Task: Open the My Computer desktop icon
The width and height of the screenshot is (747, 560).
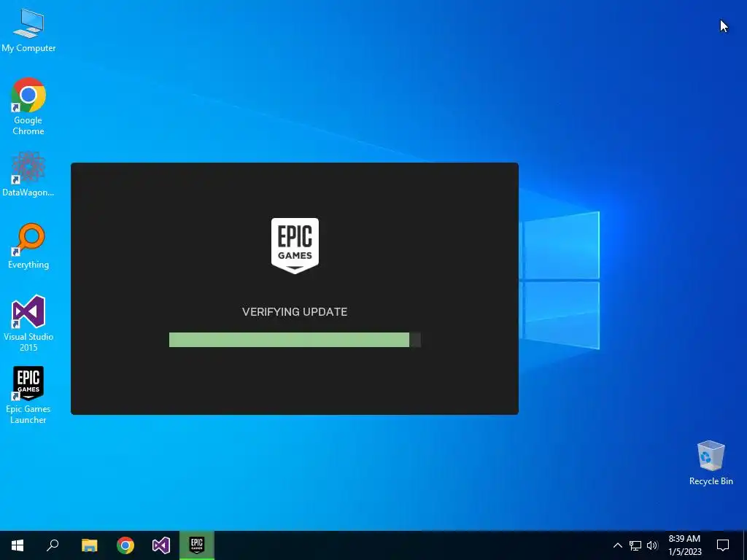Action: coord(28,31)
